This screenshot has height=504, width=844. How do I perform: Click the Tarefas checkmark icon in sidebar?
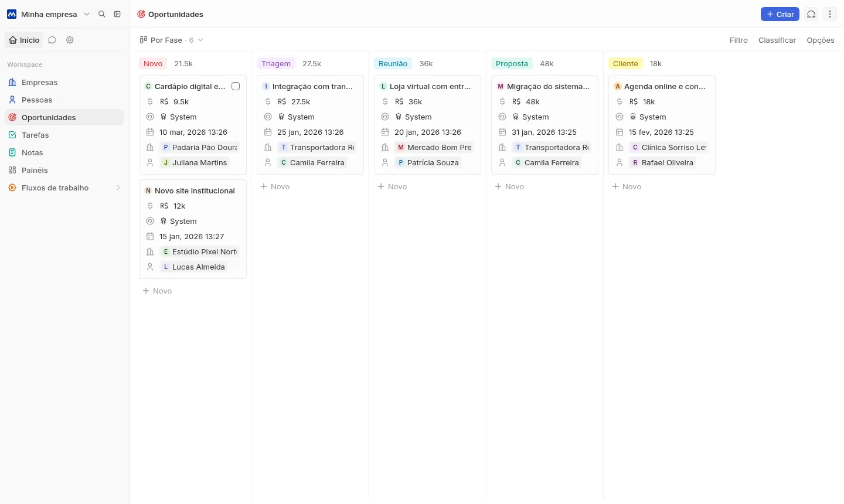(x=12, y=135)
